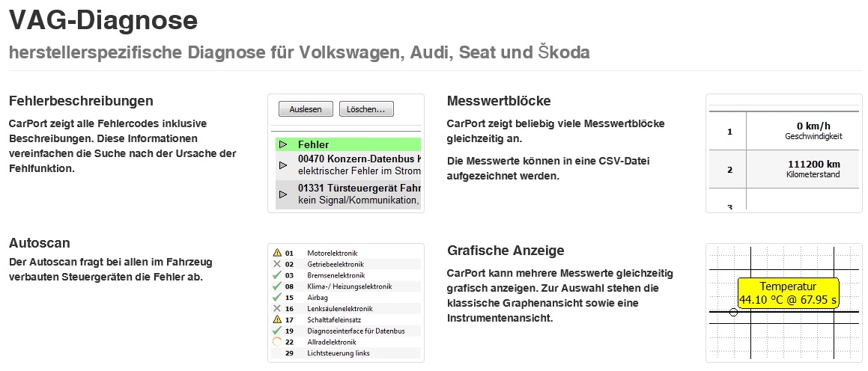Select the Diagnoseinterface für Datenbus row text
Screen dimensions: 868x371
[x=356, y=331]
